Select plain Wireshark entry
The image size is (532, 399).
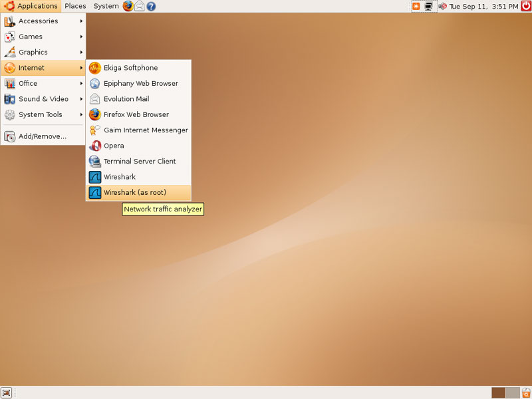coord(138,177)
